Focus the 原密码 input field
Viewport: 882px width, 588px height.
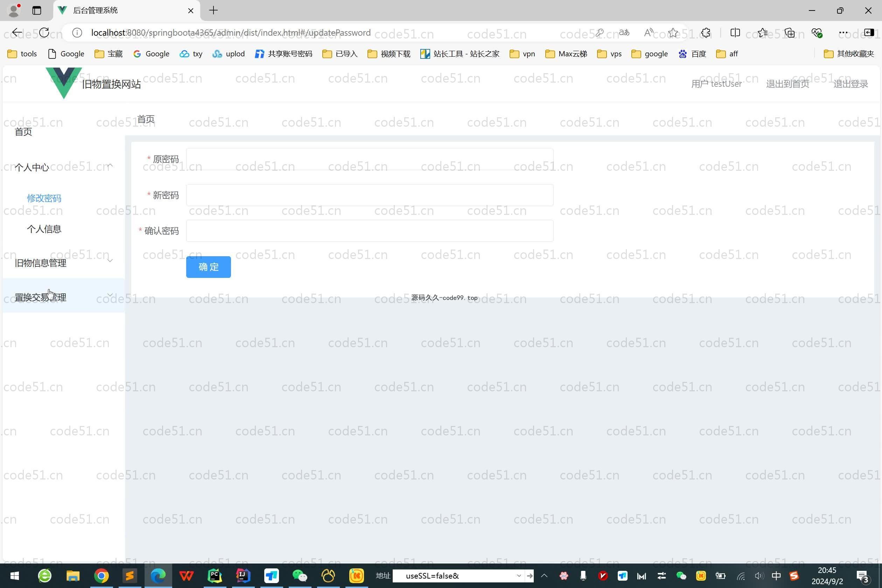pos(370,159)
